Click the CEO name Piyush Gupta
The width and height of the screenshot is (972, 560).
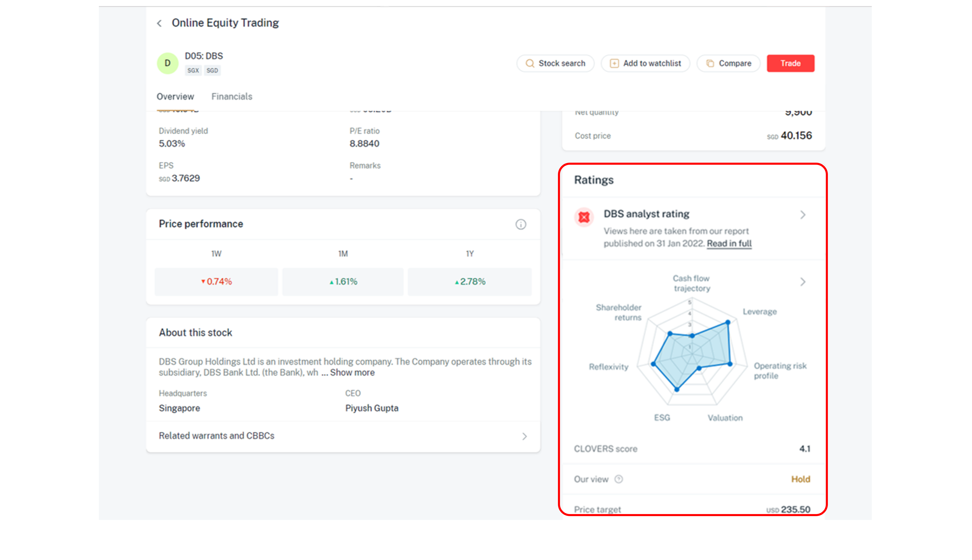point(372,408)
